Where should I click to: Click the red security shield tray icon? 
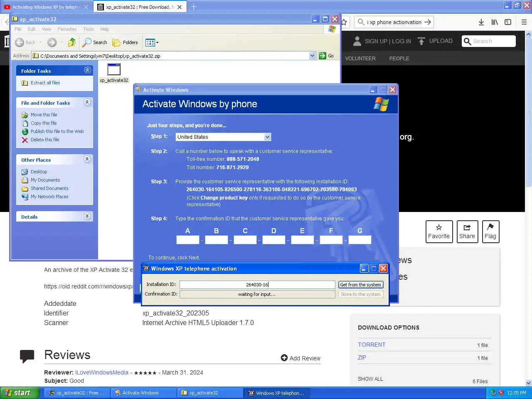point(501,393)
